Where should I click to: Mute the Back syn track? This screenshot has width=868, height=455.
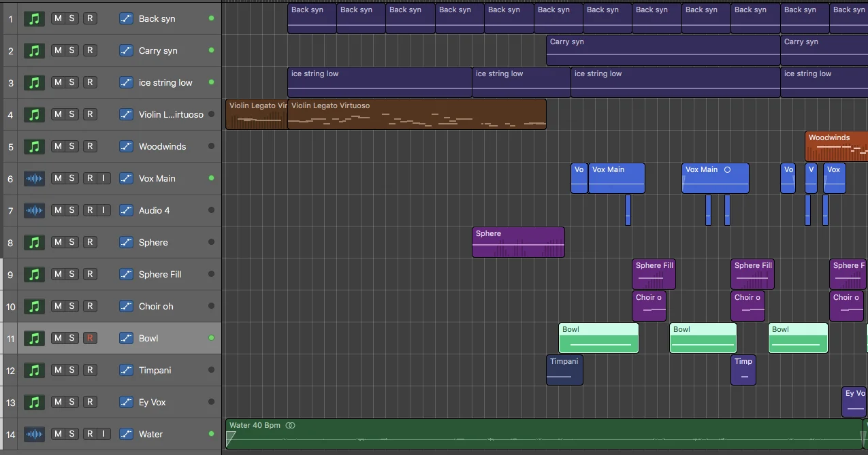pyautogui.click(x=58, y=18)
